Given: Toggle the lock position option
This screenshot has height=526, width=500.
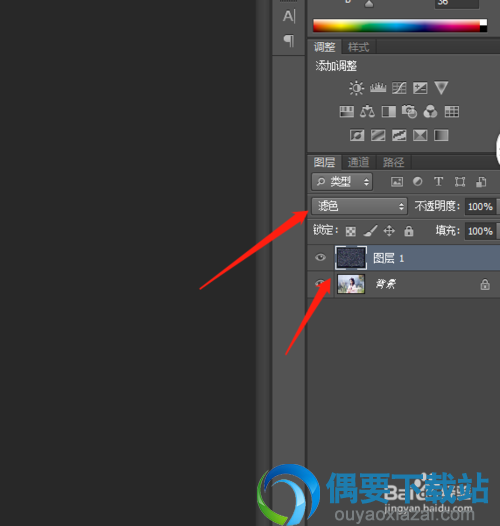Looking at the screenshot, I should pos(389,231).
